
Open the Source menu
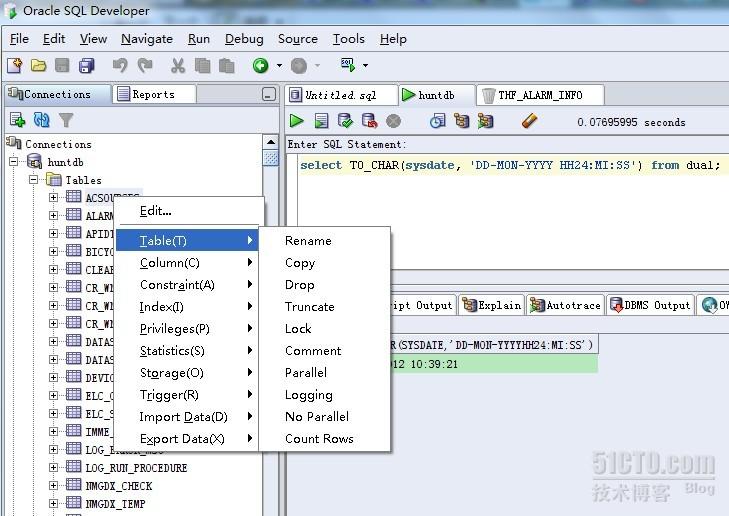(298, 39)
